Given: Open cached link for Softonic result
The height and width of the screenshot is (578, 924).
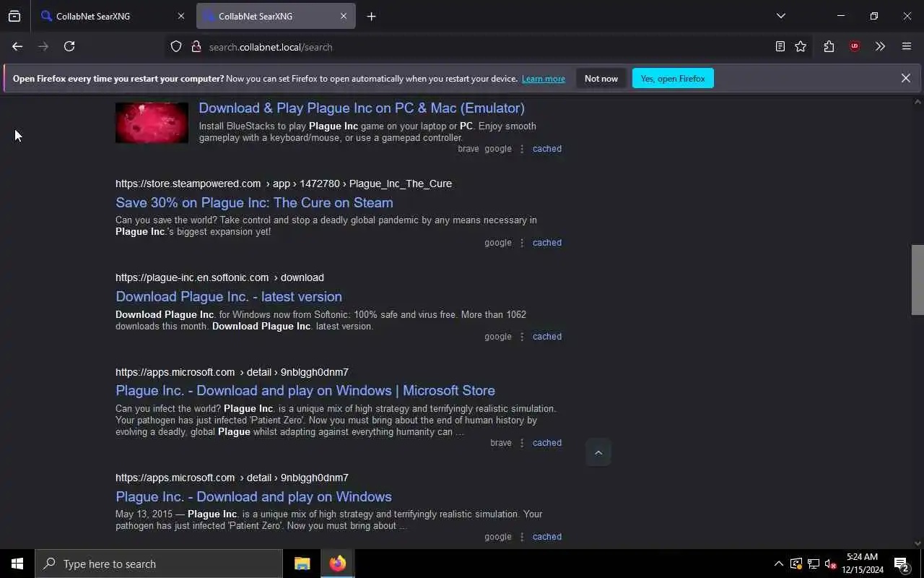Looking at the screenshot, I should [x=547, y=337].
